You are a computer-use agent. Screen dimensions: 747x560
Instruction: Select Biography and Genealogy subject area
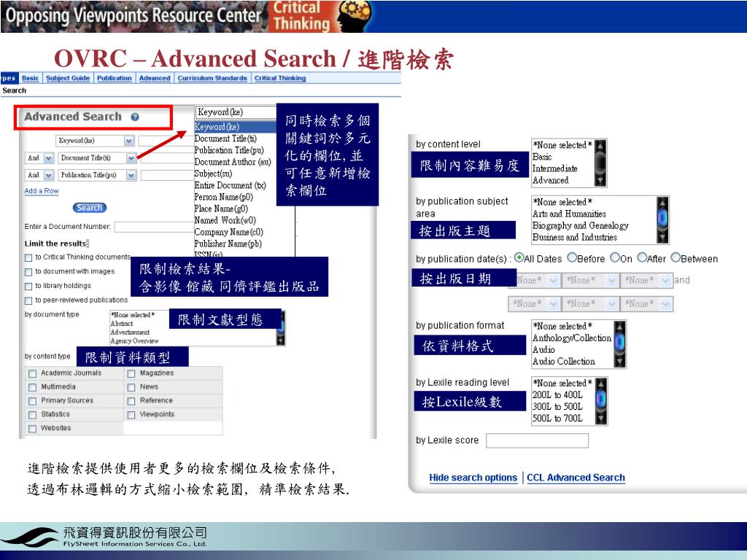(x=580, y=226)
